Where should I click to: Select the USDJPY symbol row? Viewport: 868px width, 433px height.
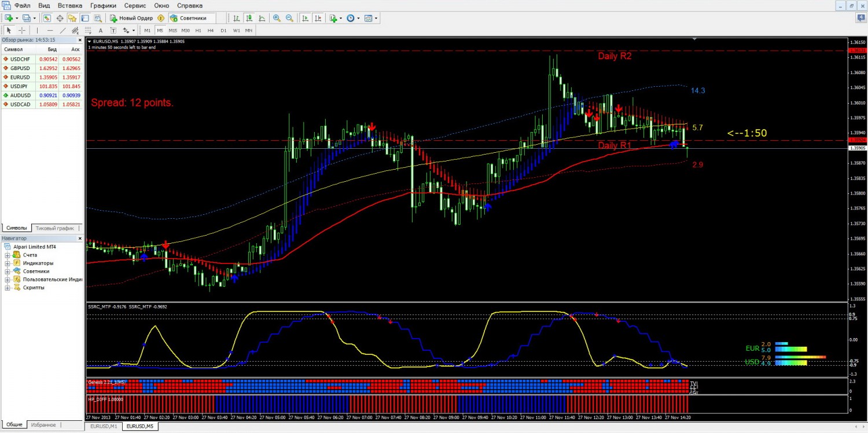(x=42, y=86)
